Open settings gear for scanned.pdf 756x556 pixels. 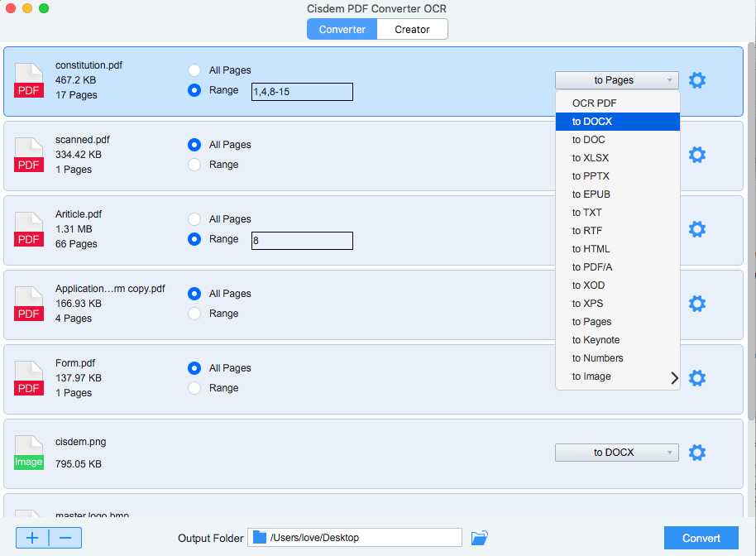tap(697, 155)
